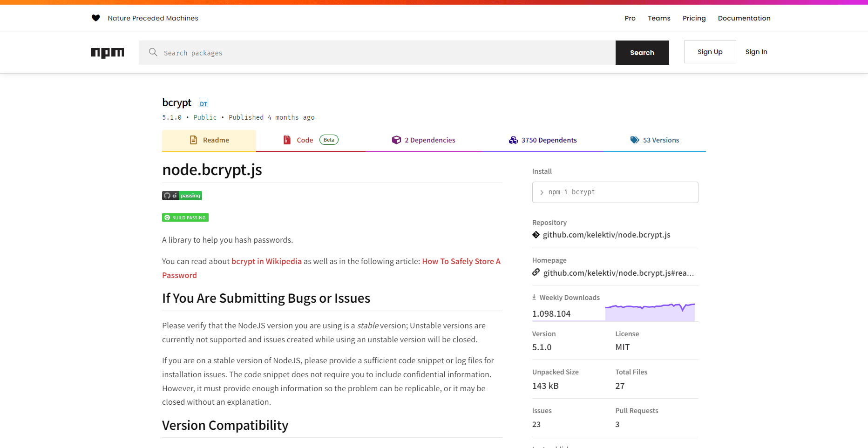
Task: Click the Nature Preceded Machines text
Action: 153,18
